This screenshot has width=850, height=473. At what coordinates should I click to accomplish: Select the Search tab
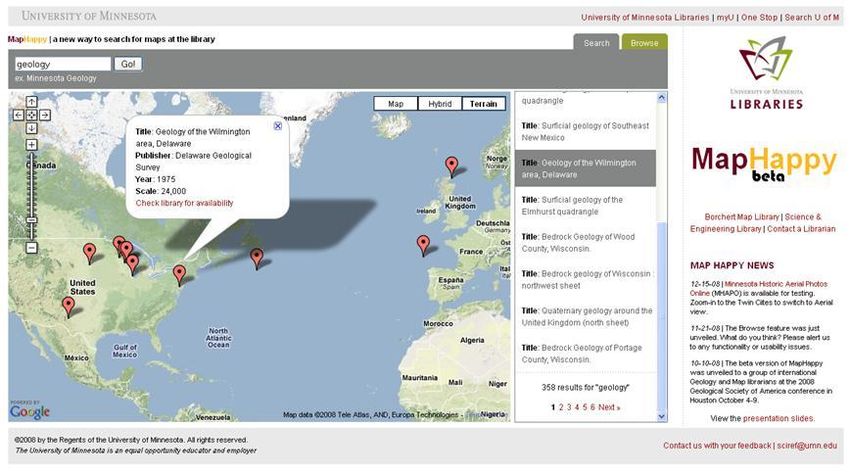pos(596,43)
